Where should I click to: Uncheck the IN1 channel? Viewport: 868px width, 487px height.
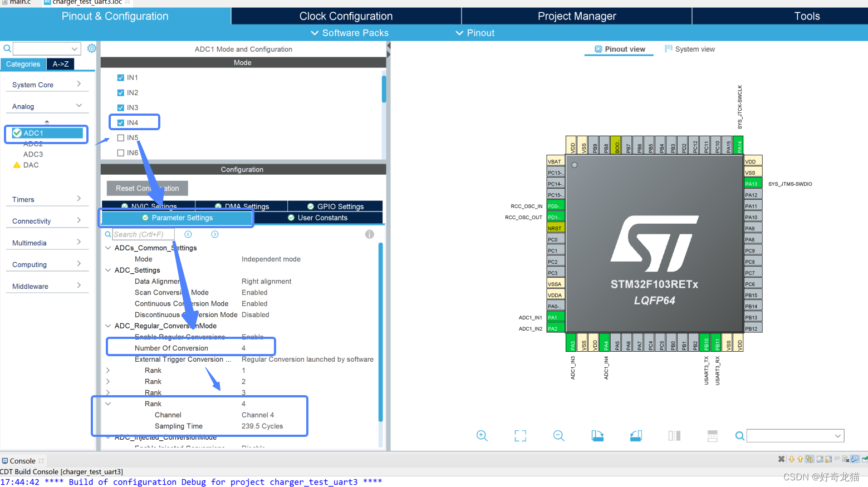121,77
